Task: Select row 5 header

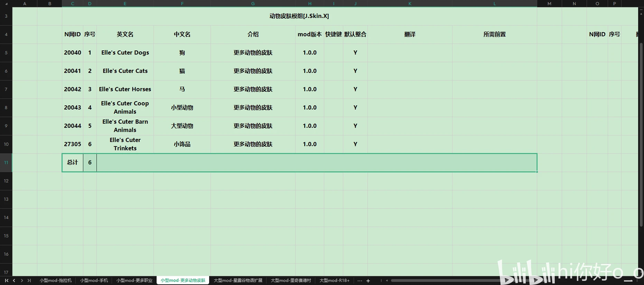Action: pyautogui.click(x=6, y=52)
